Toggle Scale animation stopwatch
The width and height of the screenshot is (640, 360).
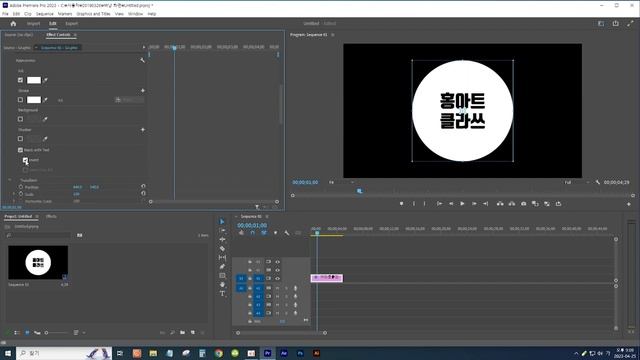(x=21, y=194)
